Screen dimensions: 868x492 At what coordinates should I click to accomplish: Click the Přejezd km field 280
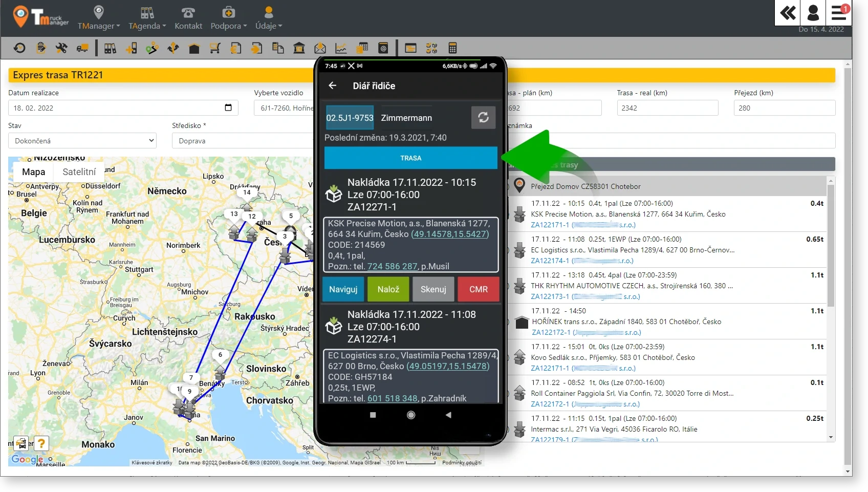784,108
